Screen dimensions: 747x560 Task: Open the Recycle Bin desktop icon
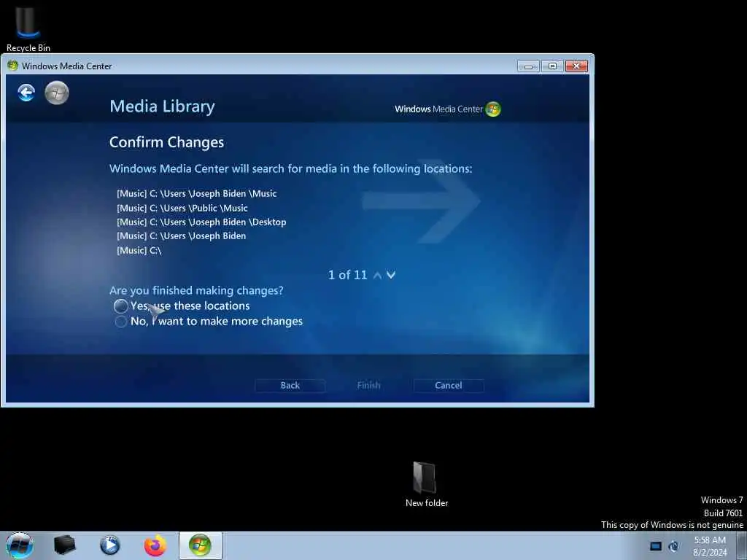(28, 28)
